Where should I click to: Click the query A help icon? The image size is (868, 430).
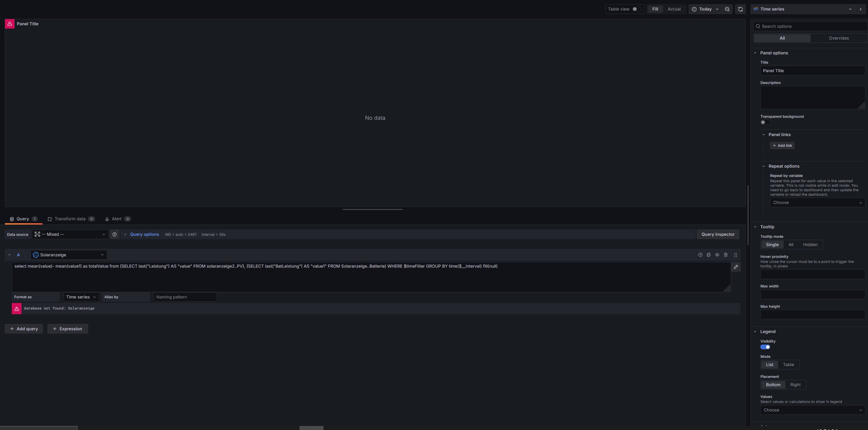pos(700,255)
